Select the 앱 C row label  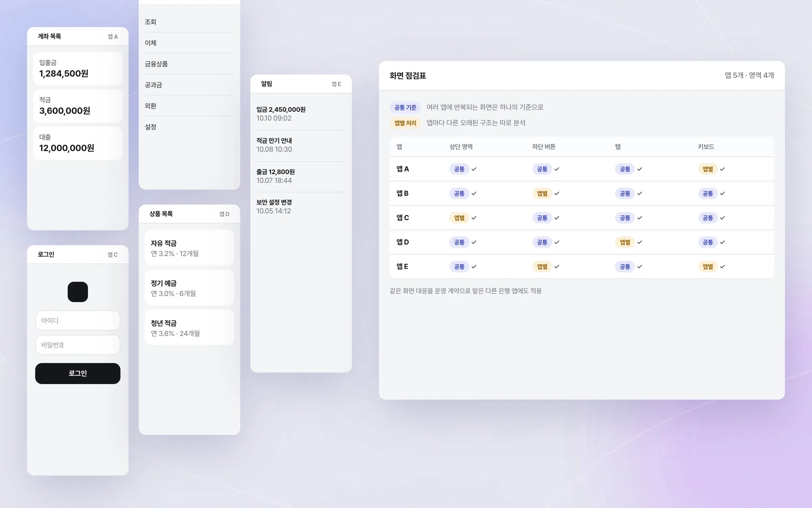(403, 218)
